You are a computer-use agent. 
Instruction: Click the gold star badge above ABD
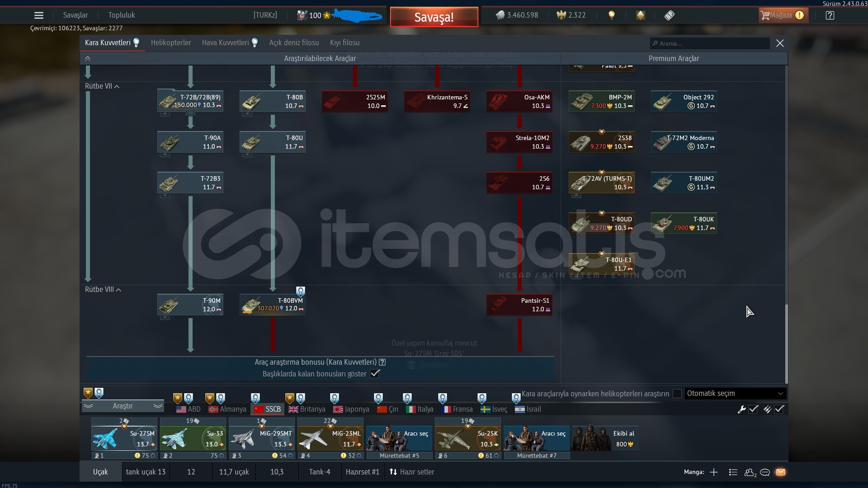click(x=178, y=398)
